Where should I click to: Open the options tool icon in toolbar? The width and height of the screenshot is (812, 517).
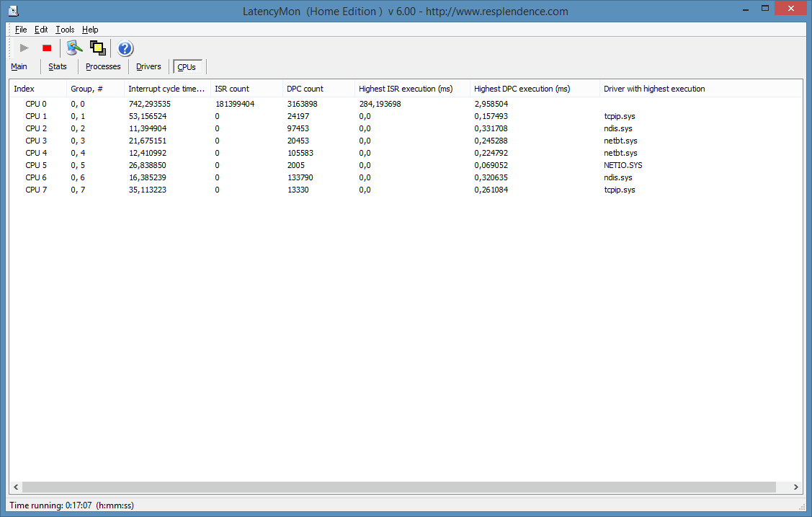pos(74,48)
